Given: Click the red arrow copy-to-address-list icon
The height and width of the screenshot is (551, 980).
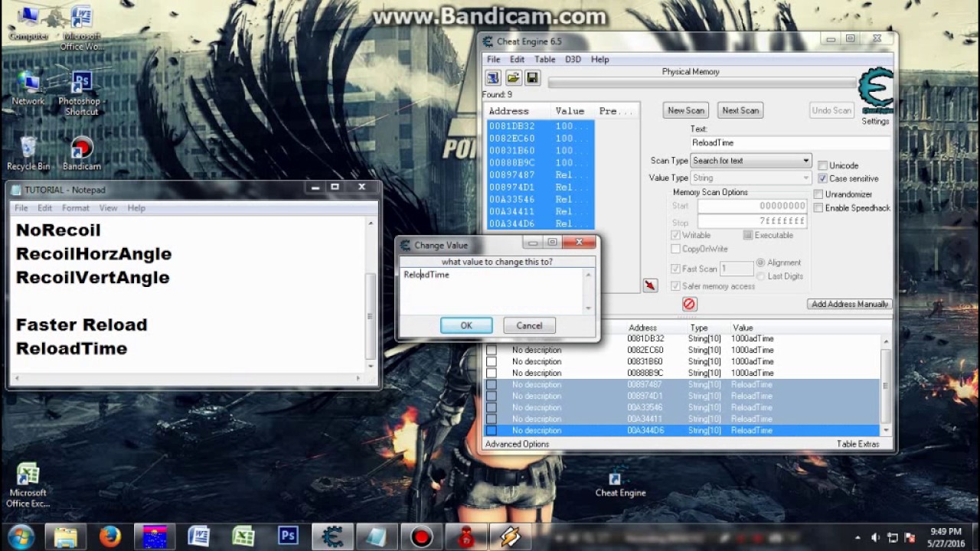Looking at the screenshot, I should coord(650,285).
